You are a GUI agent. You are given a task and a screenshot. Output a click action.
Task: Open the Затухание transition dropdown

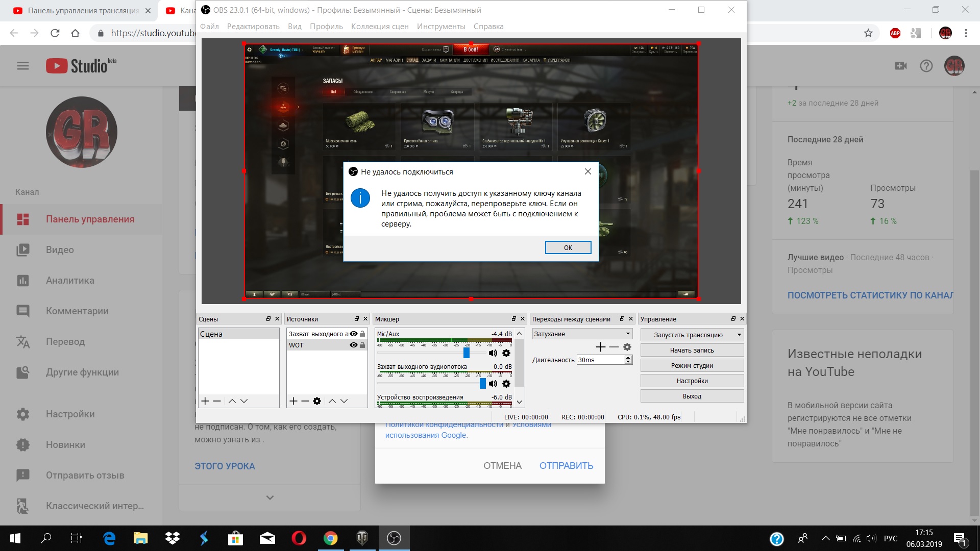point(582,334)
